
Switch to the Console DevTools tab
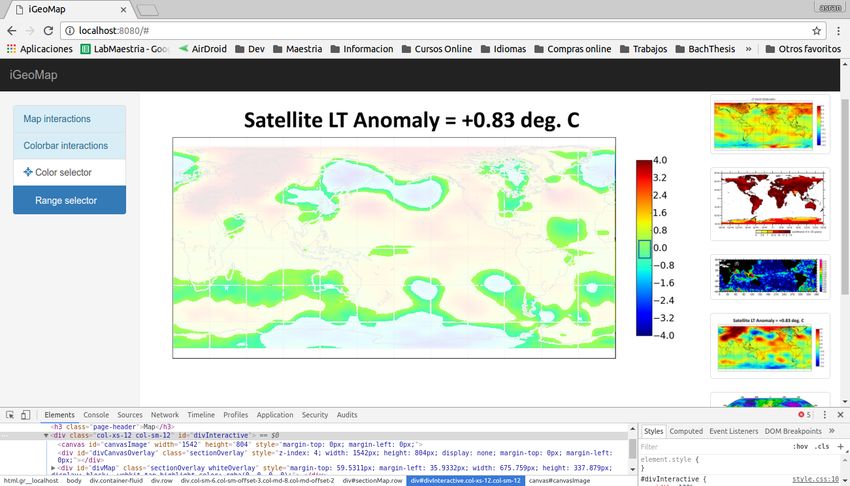(96, 414)
